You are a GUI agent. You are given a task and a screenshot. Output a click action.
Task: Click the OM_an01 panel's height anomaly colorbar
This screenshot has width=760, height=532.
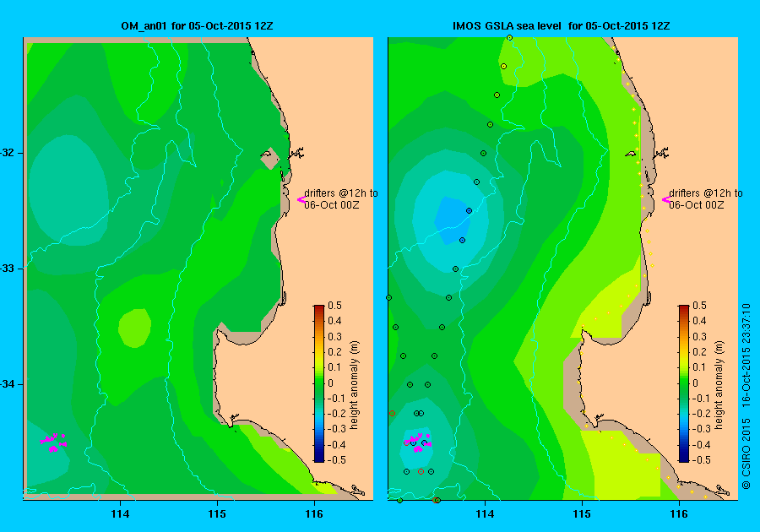coord(319,383)
